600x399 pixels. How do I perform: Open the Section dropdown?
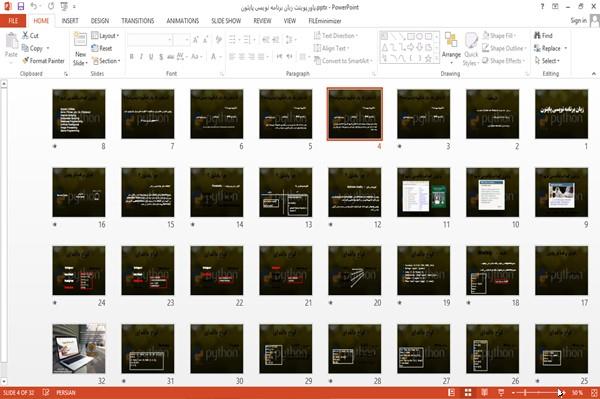click(x=106, y=60)
